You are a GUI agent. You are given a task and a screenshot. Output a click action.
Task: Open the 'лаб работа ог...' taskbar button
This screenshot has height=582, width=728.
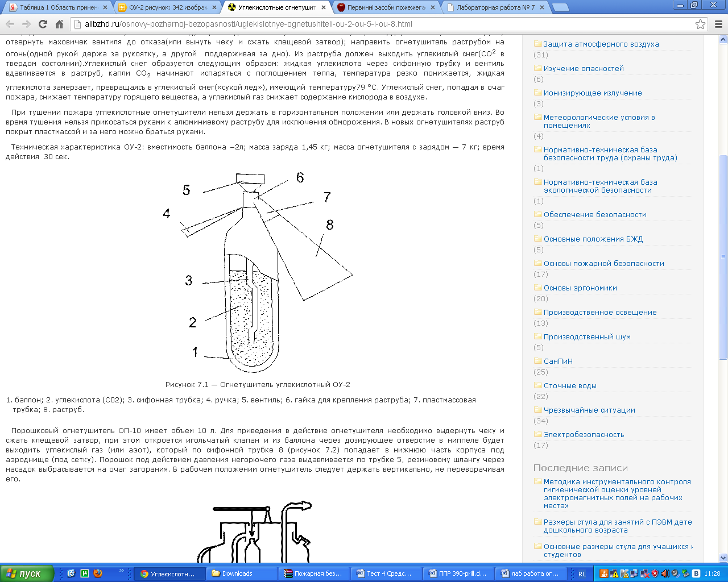pyautogui.click(x=530, y=573)
